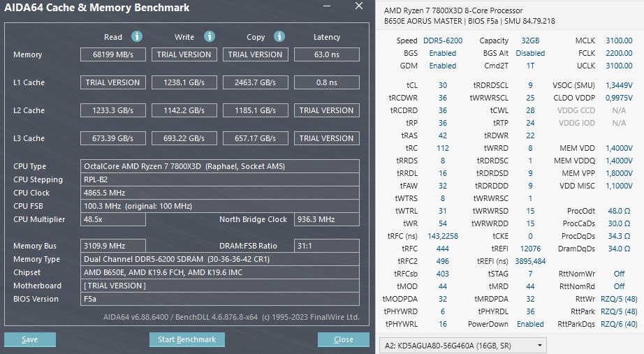Select the Memory Read value 68199 MB/s

pyautogui.click(x=113, y=54)
